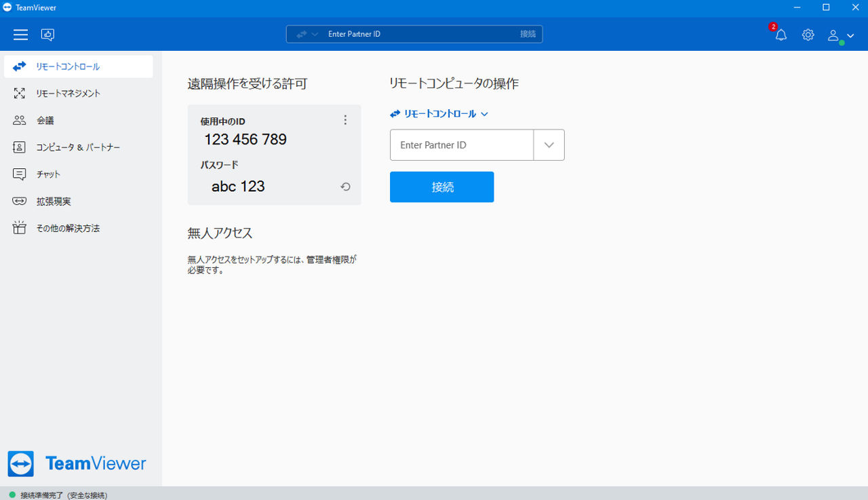
Task: Click the 遠隔操作を受ける許可 heading
Action: (248, 84)
